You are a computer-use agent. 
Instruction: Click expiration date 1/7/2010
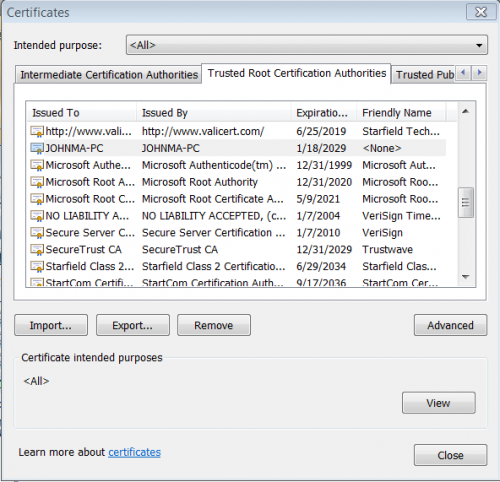pyautogui.click(x=318, y=233)
